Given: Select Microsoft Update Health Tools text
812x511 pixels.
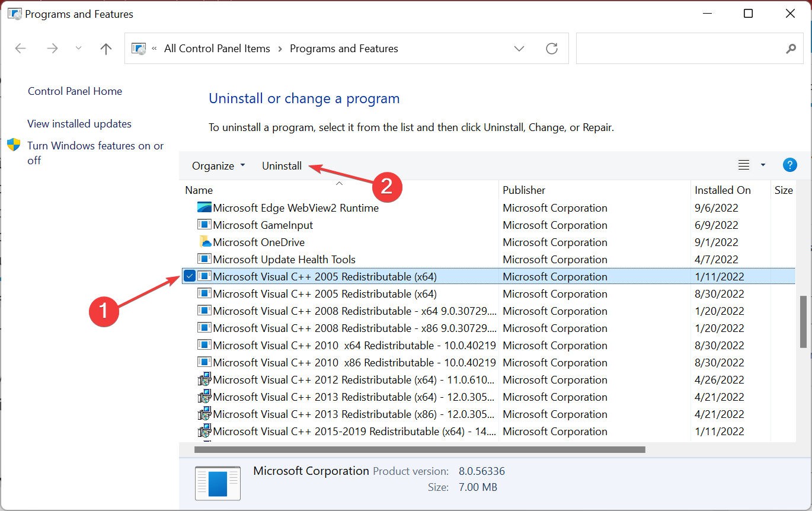Looking at the screenshot, I should [x=284, y=260].
